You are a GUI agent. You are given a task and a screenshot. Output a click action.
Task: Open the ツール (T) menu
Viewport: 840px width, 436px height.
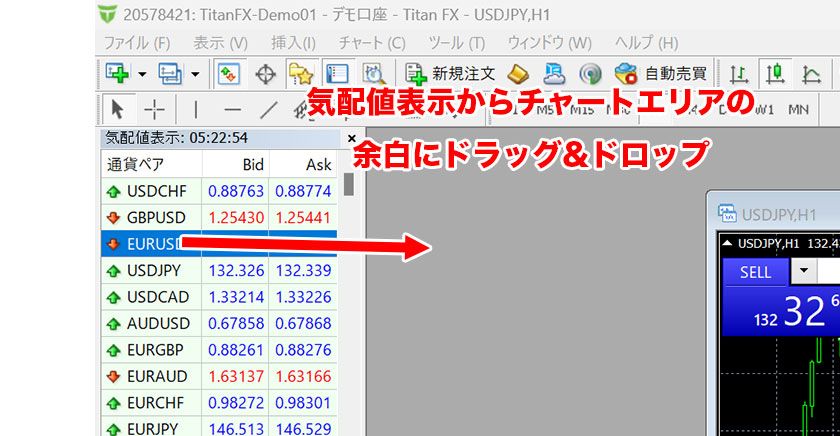coord(456,43)
